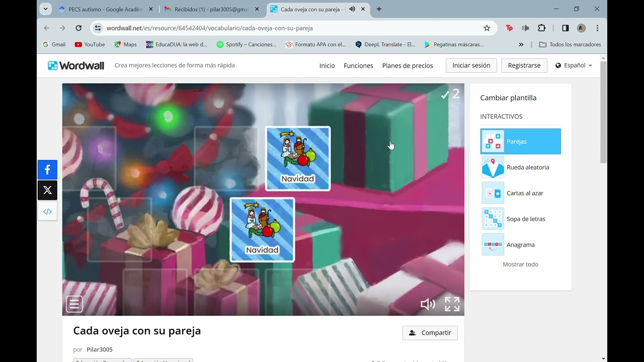This screenshot has height=362, width=644.
Task: Enter fullscreen with the expand arrows icon
Action: [x=452, y=304]
